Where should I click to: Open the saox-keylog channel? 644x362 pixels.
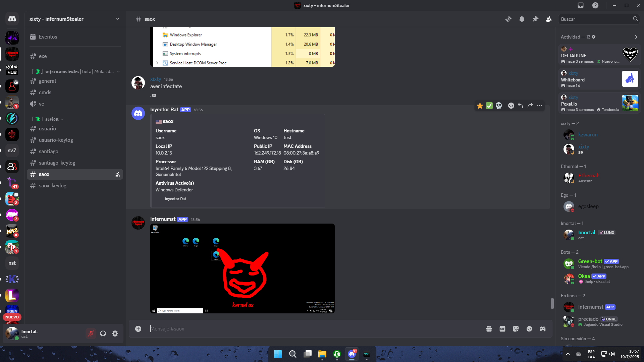pyautogui.click(x=75, y=186)
